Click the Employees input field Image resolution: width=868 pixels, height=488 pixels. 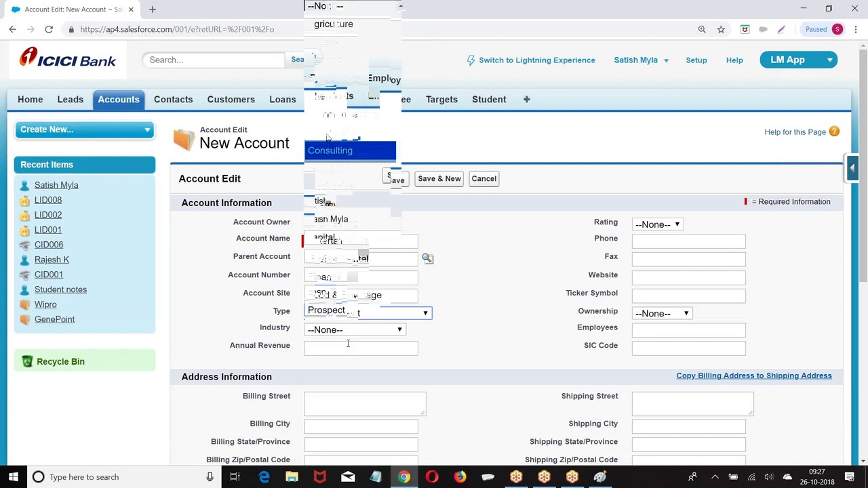pos(688,330)
